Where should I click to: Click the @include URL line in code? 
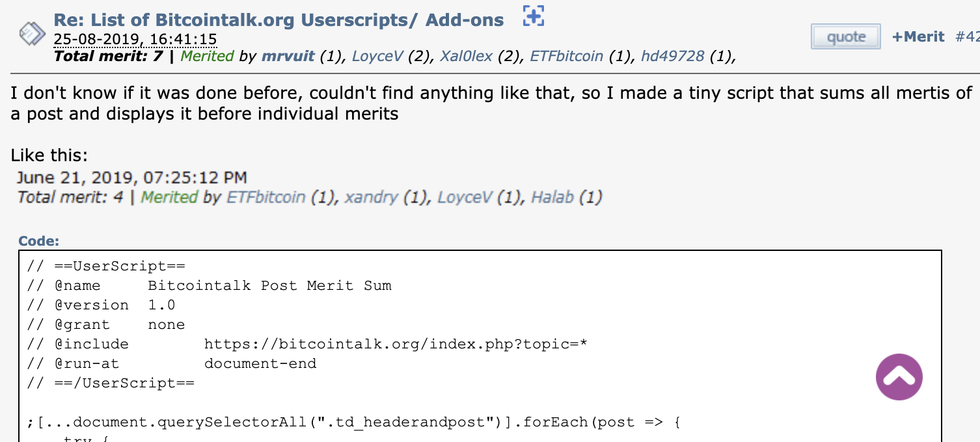pos(308,344)
